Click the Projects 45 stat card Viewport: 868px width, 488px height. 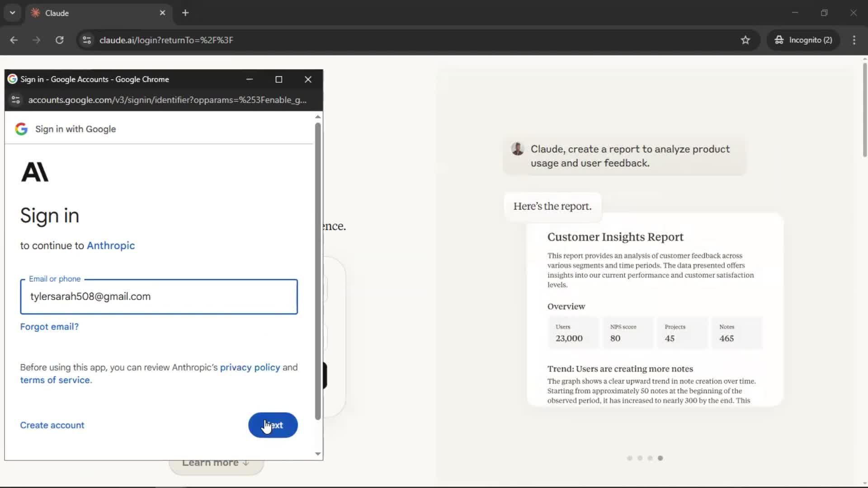tap(682, 333)
